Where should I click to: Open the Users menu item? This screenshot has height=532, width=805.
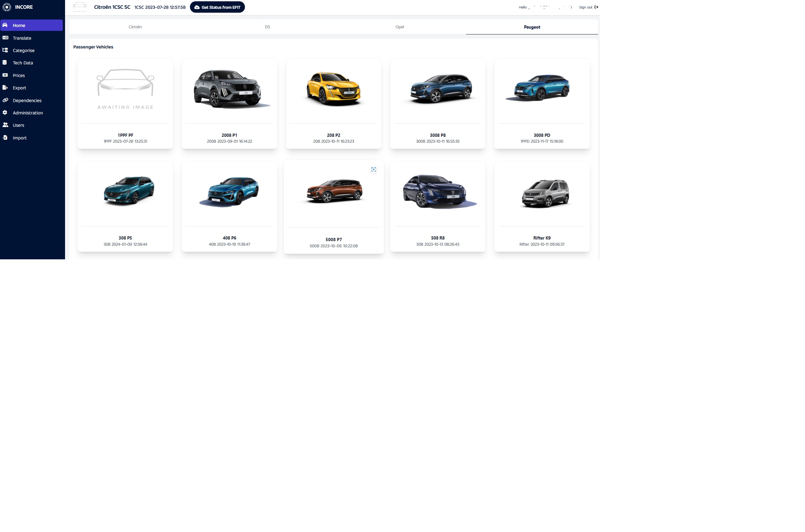click(x=32, y=125)
